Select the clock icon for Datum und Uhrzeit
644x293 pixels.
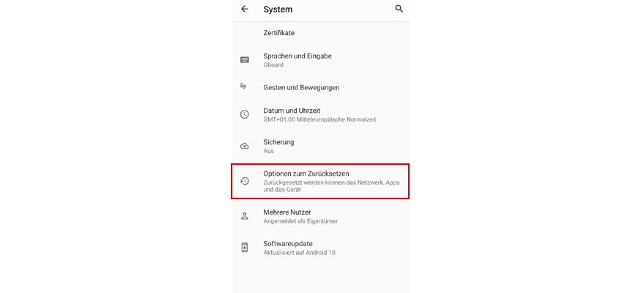tap(245, 114)
